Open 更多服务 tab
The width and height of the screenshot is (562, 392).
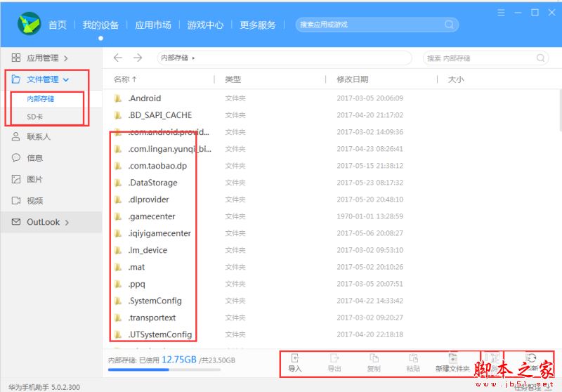coord(258,25)
